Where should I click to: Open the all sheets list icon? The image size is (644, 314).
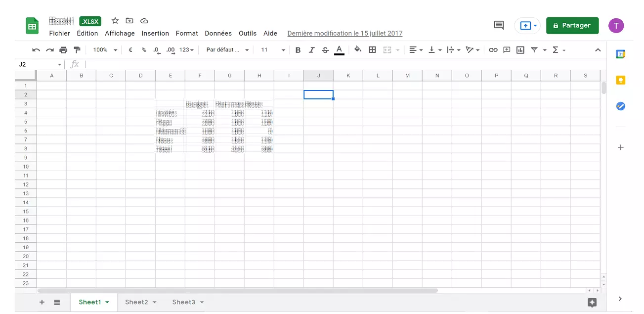coord(57,302)
